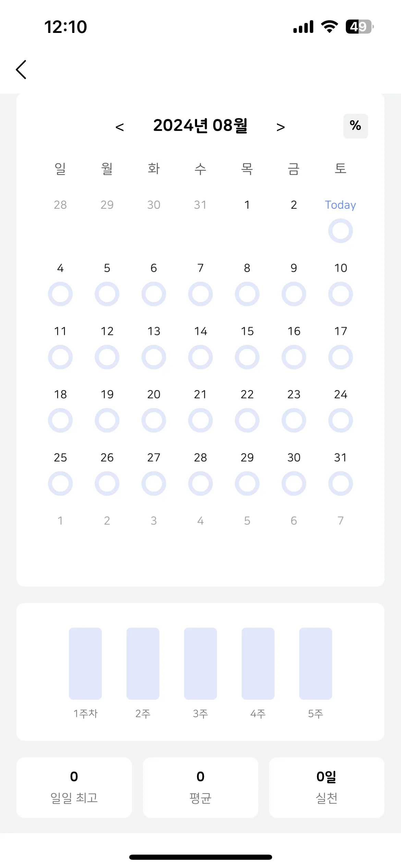Tap the progress ring under August 15

247,357
